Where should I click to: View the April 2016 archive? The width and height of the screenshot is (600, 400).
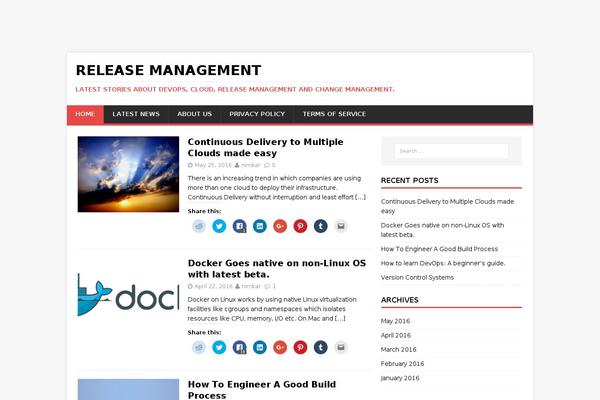[396, 335]
